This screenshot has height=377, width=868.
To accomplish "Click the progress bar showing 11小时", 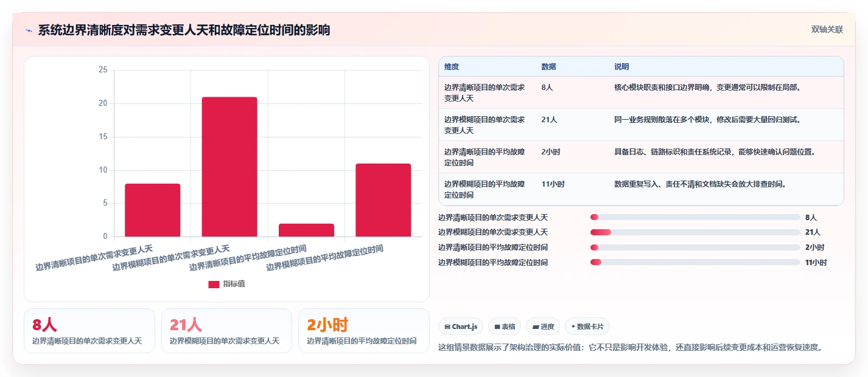I will (x=695, y=262).
